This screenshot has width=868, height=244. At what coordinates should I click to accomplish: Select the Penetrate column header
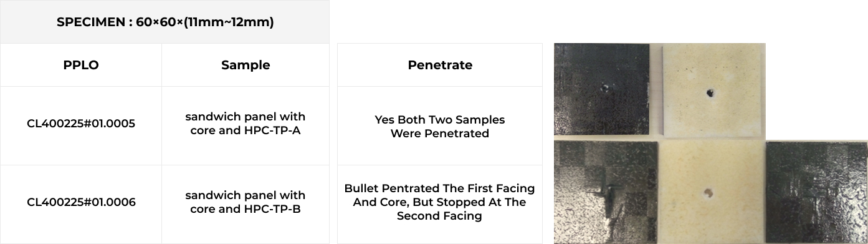(440, 65)
